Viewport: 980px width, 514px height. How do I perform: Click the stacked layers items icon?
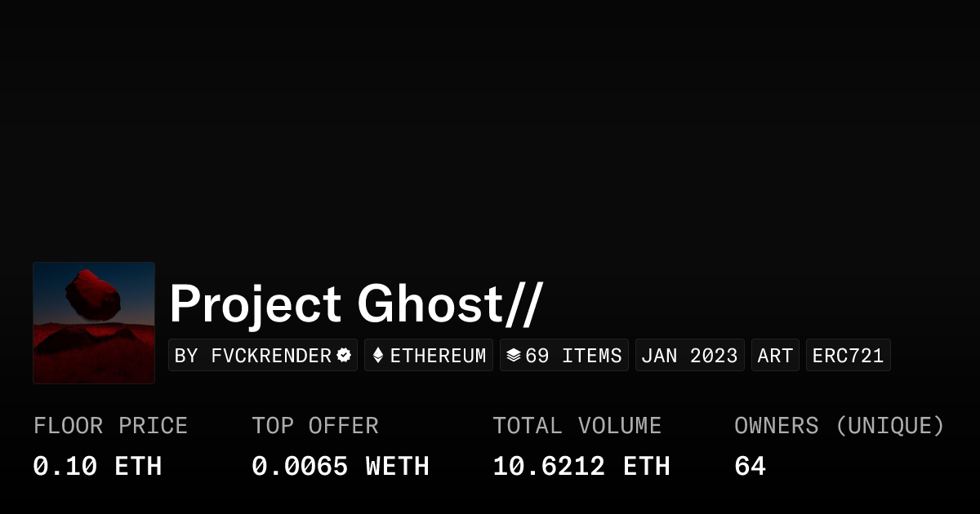(x=514, y=355)
